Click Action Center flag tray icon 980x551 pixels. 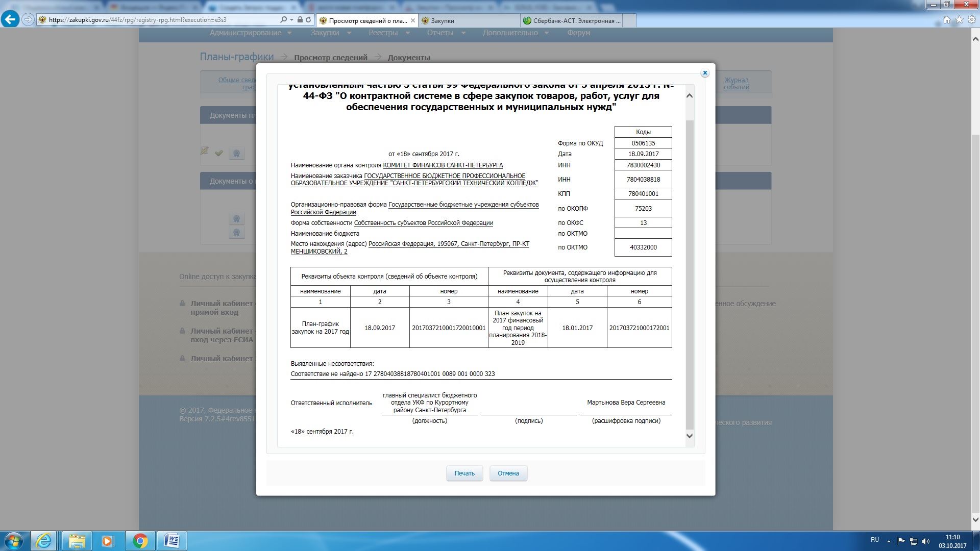901,541
